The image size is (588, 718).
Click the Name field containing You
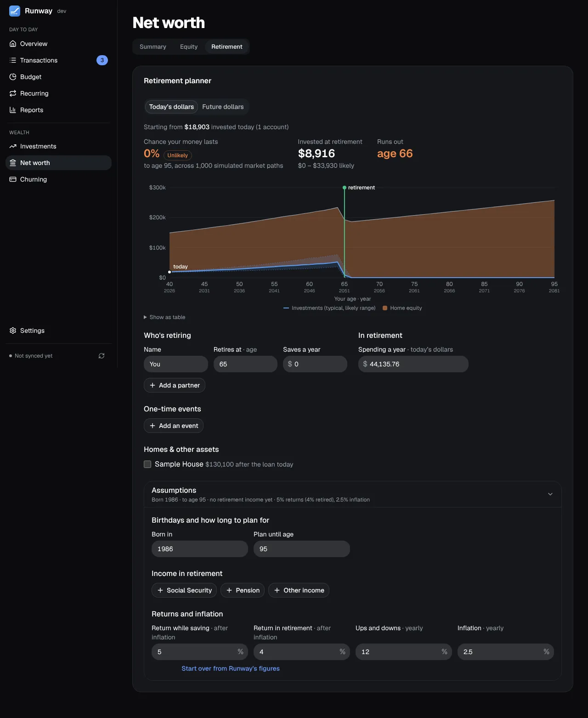[x=176, y=364]
